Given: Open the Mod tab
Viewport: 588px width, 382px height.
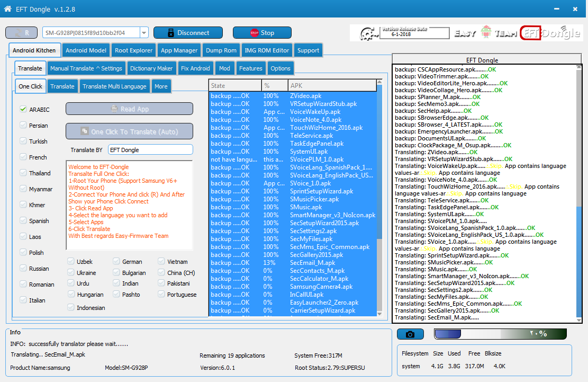Looking at the screenshot, I should 224,68.
